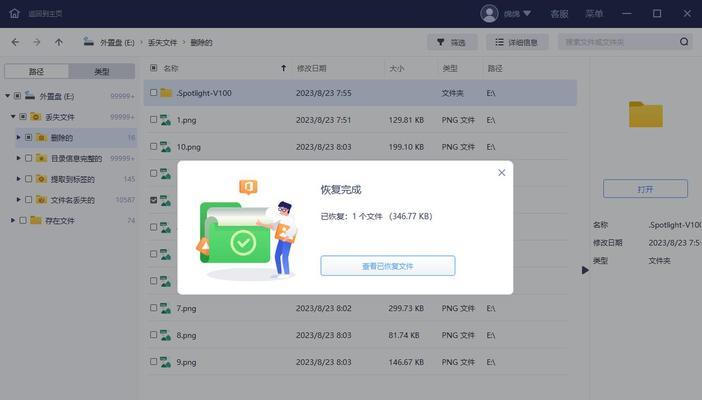This screenshot has width=702, height=400.
Task: Sort by the 修改日期 column header
Action: coord(312,68)
